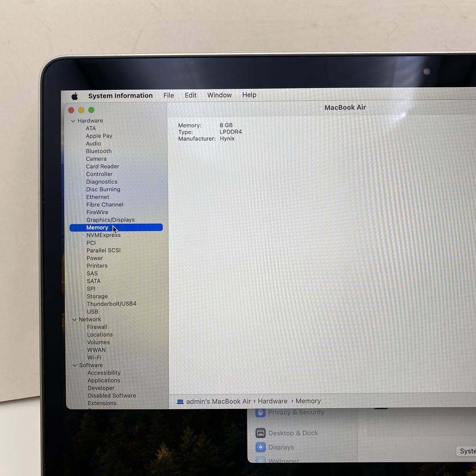Select SPI in the sidebar
Viewport: 476px width, 476px height.
point(91,289)
